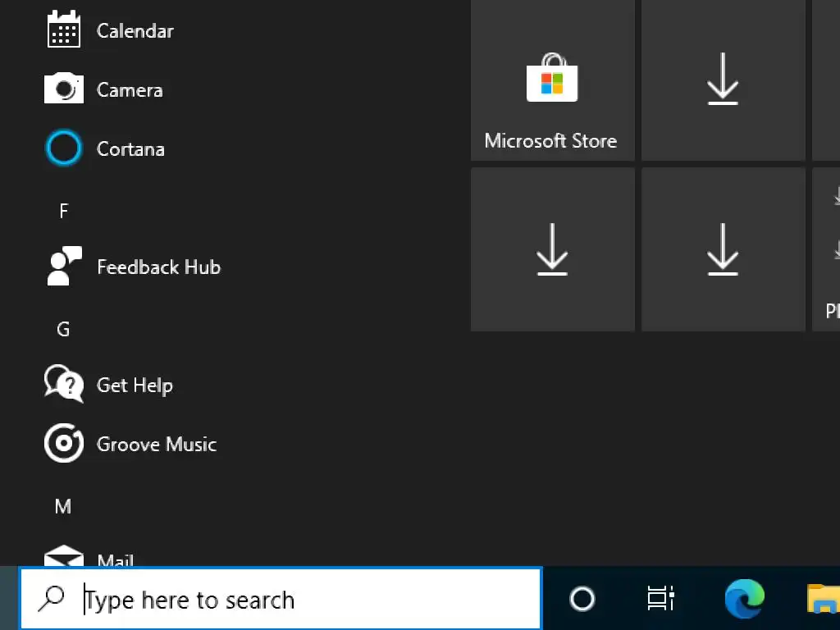The height and width of the screenshot is (630, 840).
Task: Click the download tile right of Microsoft Store
Action: [723, 80]
